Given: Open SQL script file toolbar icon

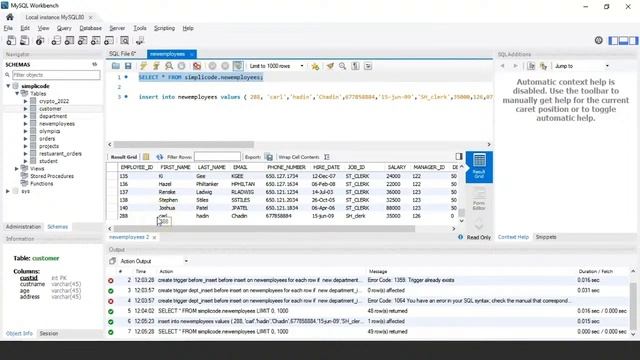Looking at the screenshot, I should tap(24, 40).
